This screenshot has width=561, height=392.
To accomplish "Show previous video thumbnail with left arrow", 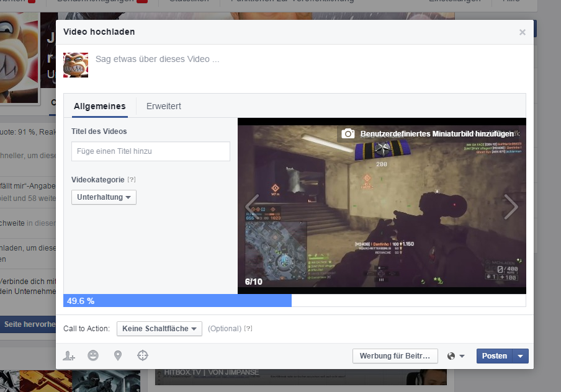I will [x=252, y=207].
